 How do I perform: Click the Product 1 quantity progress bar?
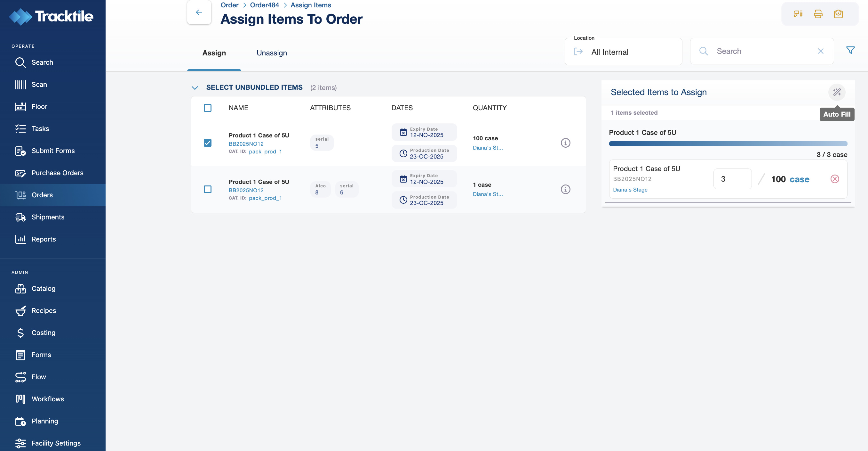[x=728, y=144]
